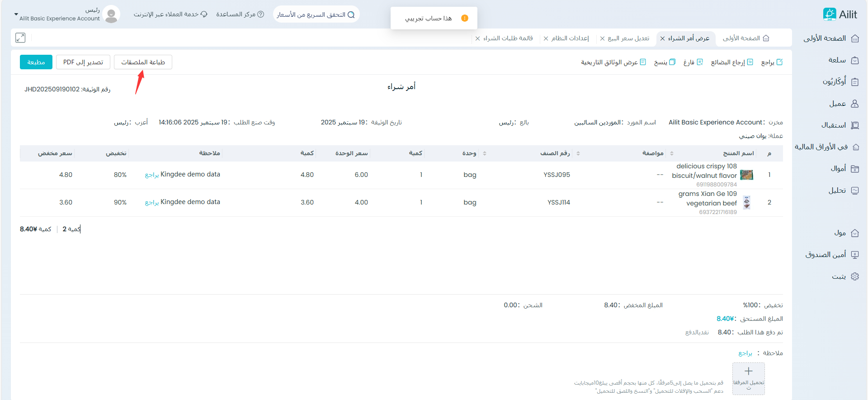Click the quick price check search icon
This screenshot has width=868, height=400.
coord(351,14)
